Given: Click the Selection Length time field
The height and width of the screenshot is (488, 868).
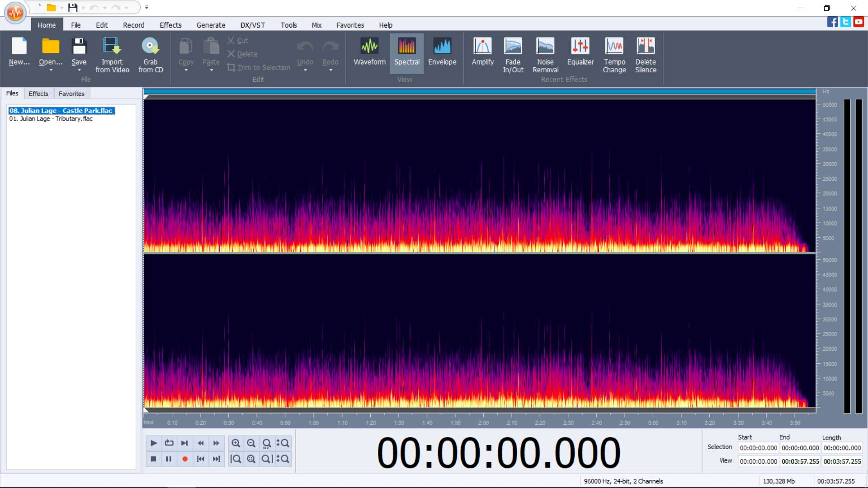Looking at the screenshot, I should [x=842, y=448].
